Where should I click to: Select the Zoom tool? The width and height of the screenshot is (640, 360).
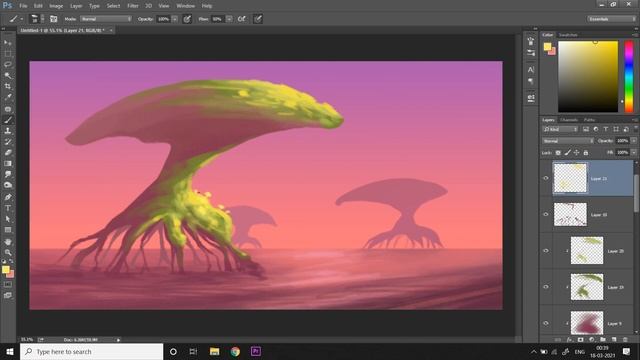(x=8, y=252)
